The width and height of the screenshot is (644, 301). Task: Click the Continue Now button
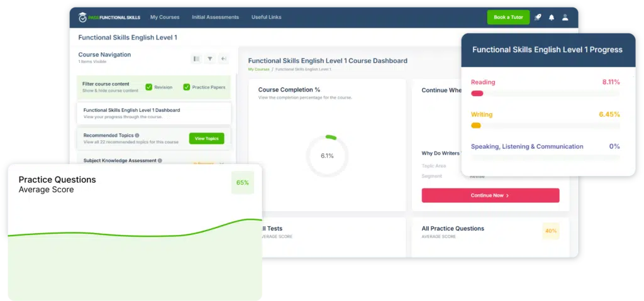491,195
